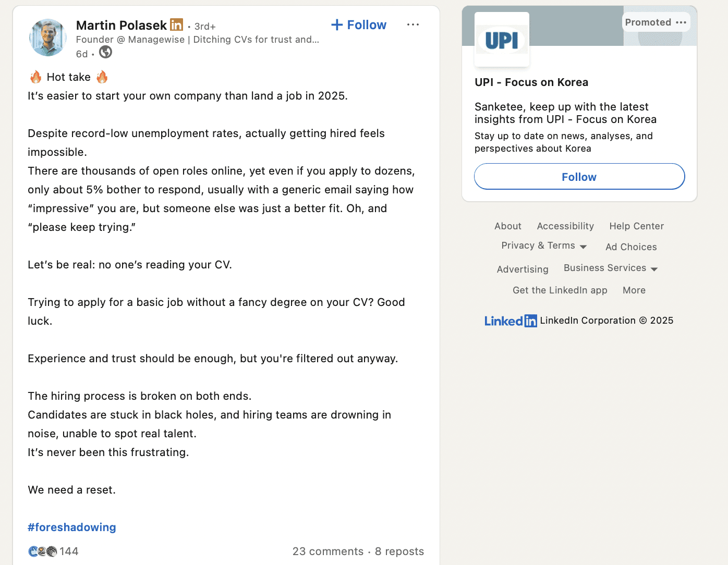Open the More footer menu
This screenshot has height=565, width=728.
click(634, 290)
